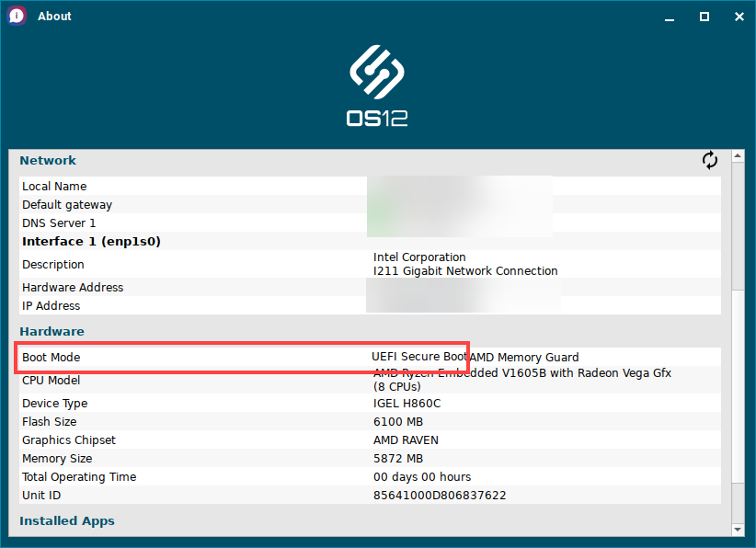
Task: Expand the Installed Apps section
Action: 66,520
